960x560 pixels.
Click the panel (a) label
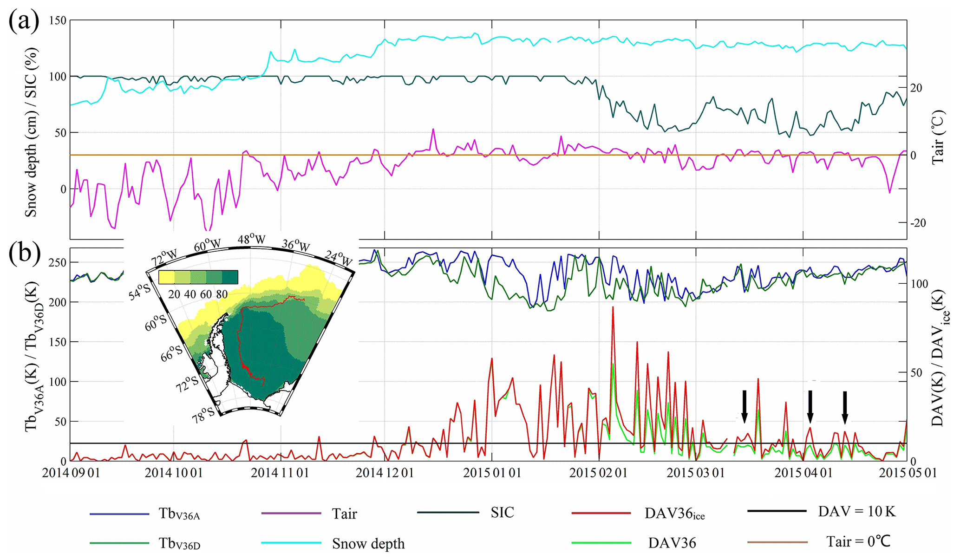click(x=24, y=22)
